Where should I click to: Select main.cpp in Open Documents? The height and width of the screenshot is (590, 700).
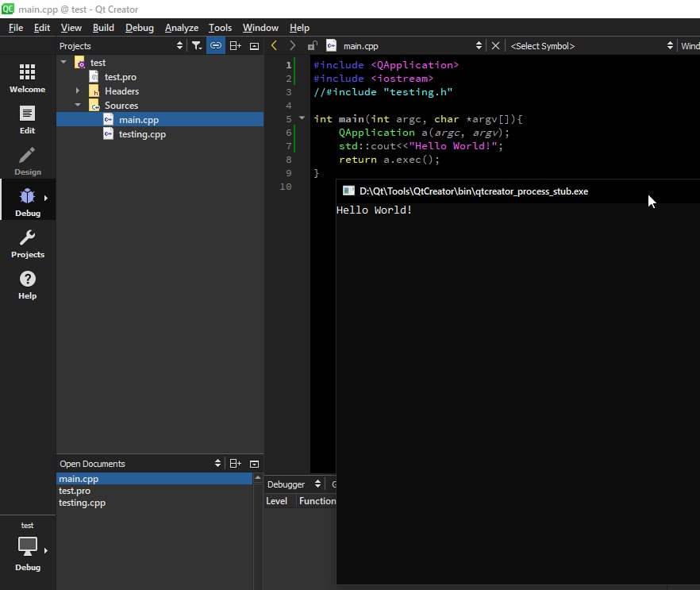(x=155, y=479)
